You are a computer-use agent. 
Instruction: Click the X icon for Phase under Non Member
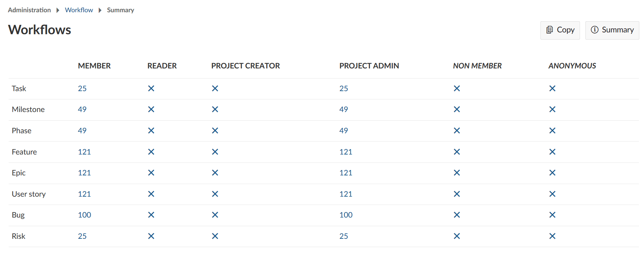point(457,131)
